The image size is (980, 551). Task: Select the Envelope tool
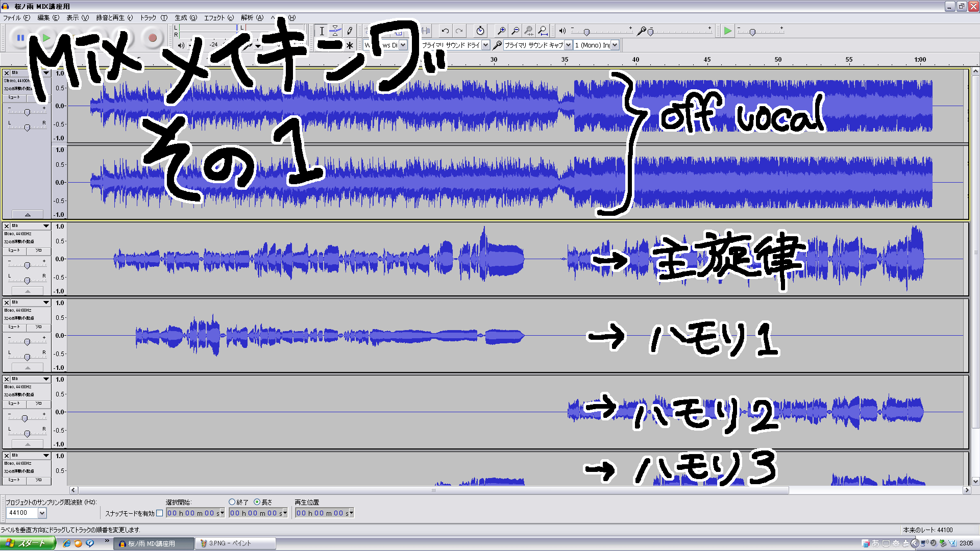click(x=335, y=31)
